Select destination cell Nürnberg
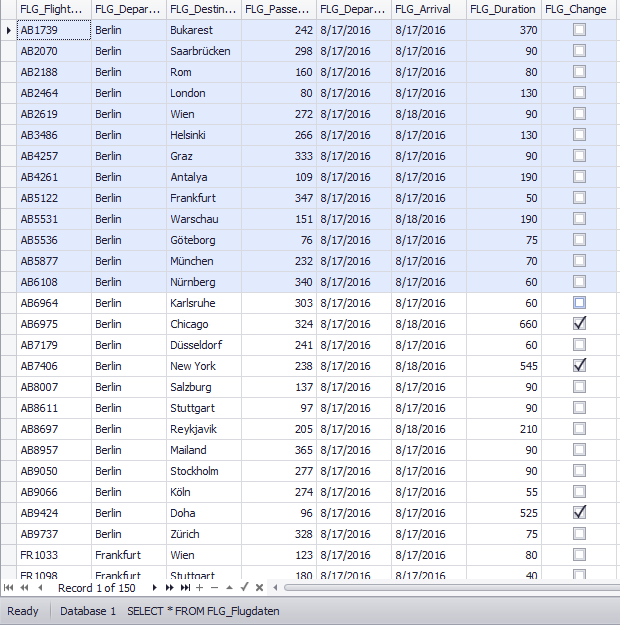The height and width of the screenshot is (627, 623). tap(204, 282)
